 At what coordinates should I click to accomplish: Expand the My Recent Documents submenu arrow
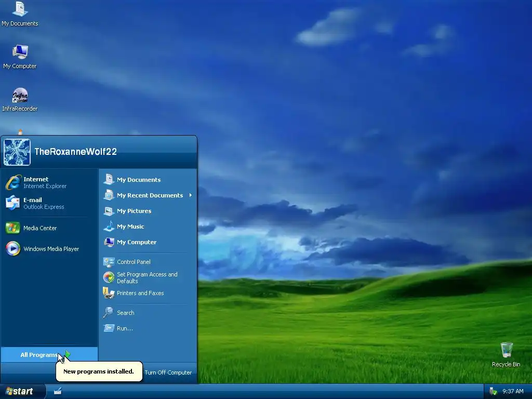(191, 195)
